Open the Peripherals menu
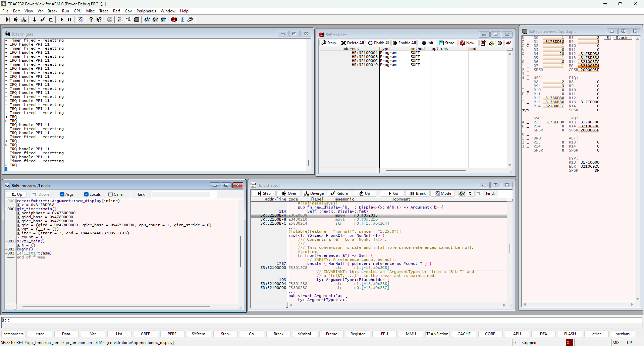Image resolution: width=644 pixels, height=346 pixels. click(x=146, y=11)
